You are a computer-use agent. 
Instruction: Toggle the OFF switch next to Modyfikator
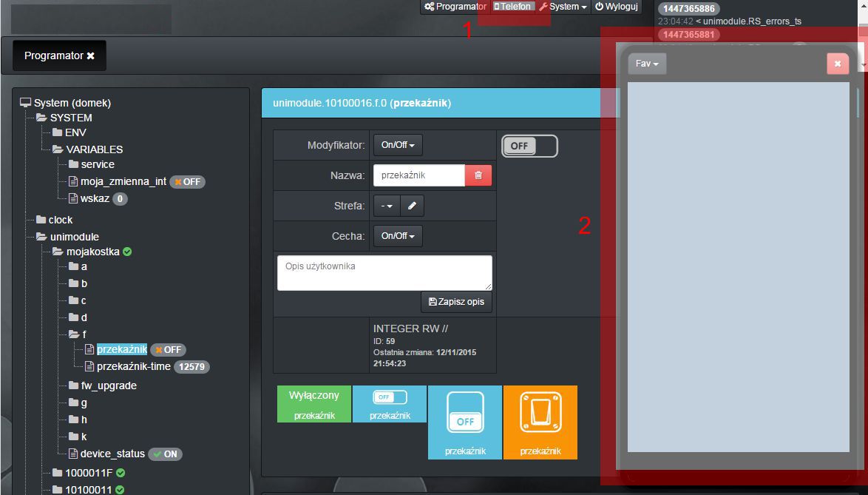click(x=529, y=146)
